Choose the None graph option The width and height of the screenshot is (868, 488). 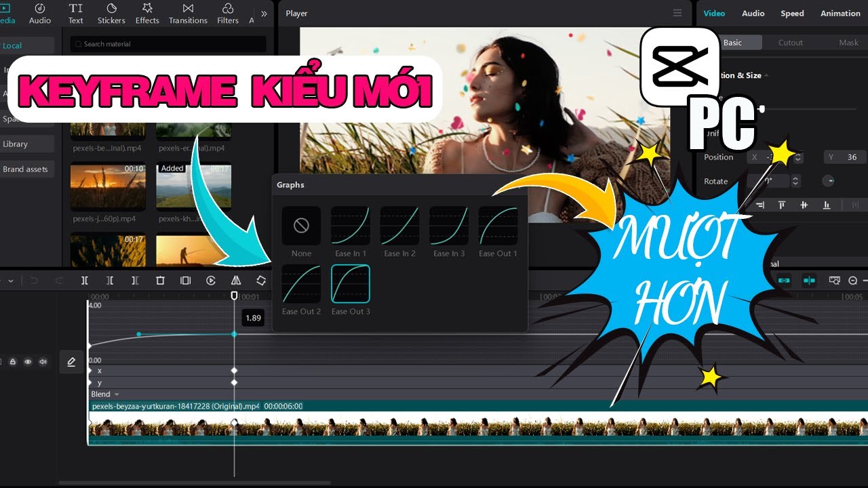301,226
